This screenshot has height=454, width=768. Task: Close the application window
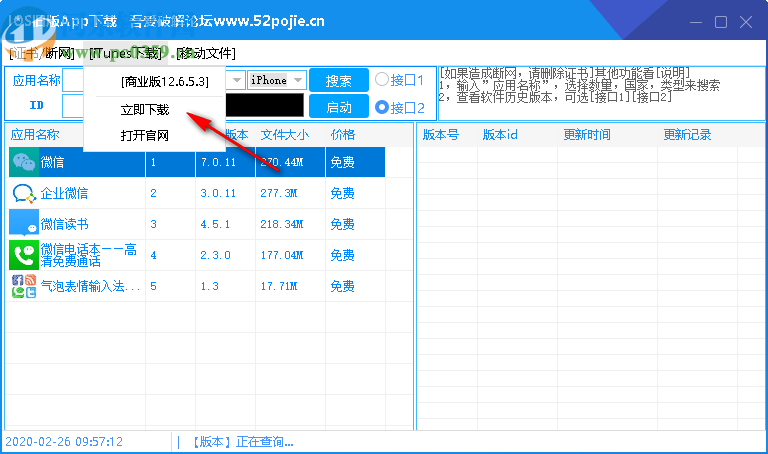click(x=745, y=22)
